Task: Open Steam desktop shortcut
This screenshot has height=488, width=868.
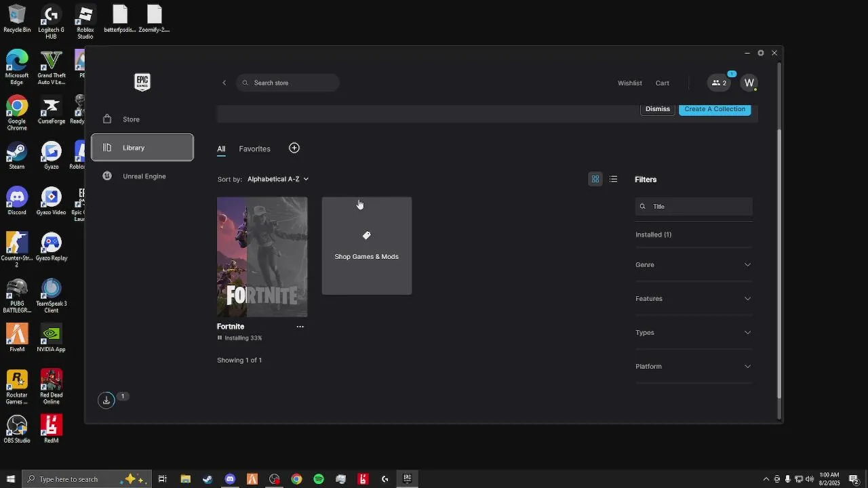Action: (x=17, y=155)
